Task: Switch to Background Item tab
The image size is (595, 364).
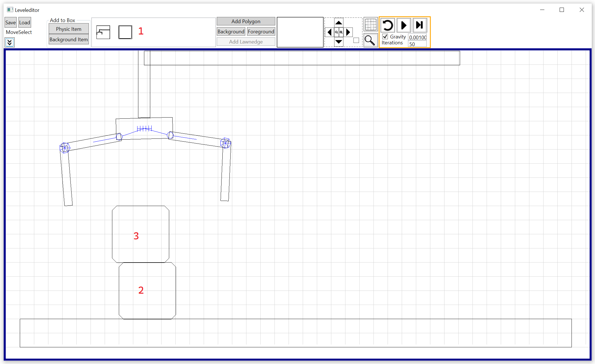Action: (68, 40)
